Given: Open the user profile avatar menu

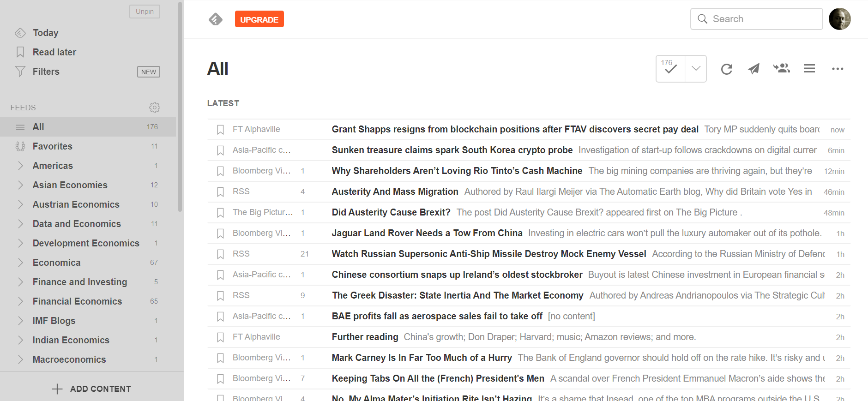Looking at the screenshot, I should pyautogui.click(x=839, y=19).
